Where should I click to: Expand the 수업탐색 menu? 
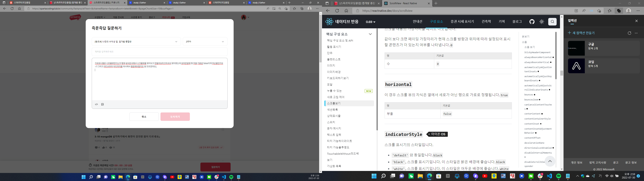tap(100, 17)
